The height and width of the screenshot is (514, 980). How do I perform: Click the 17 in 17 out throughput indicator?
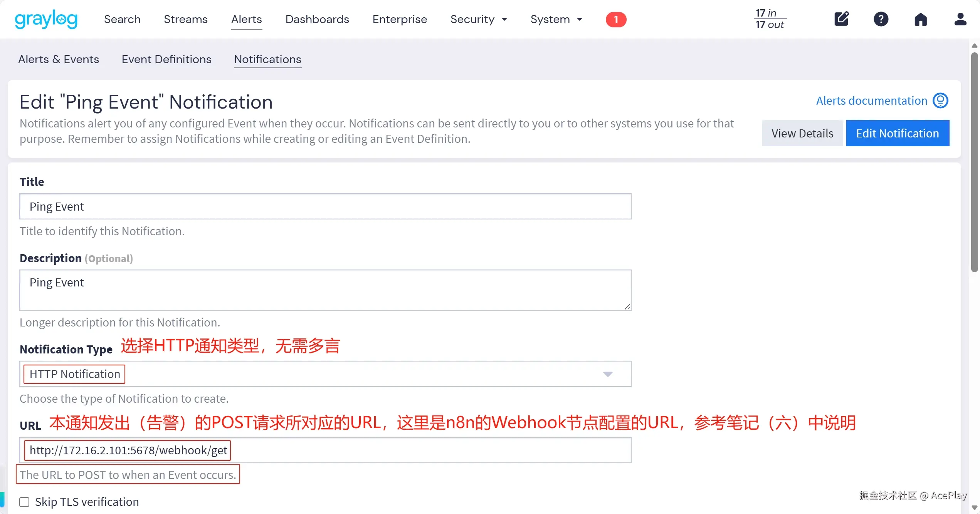tap(770, 18)
